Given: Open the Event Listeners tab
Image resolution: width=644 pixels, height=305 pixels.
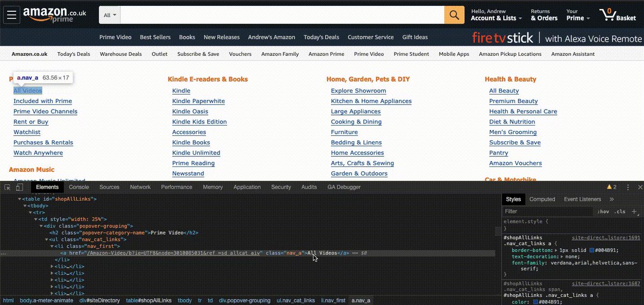Looking at the screenshot, I should [x=582, y=199].
